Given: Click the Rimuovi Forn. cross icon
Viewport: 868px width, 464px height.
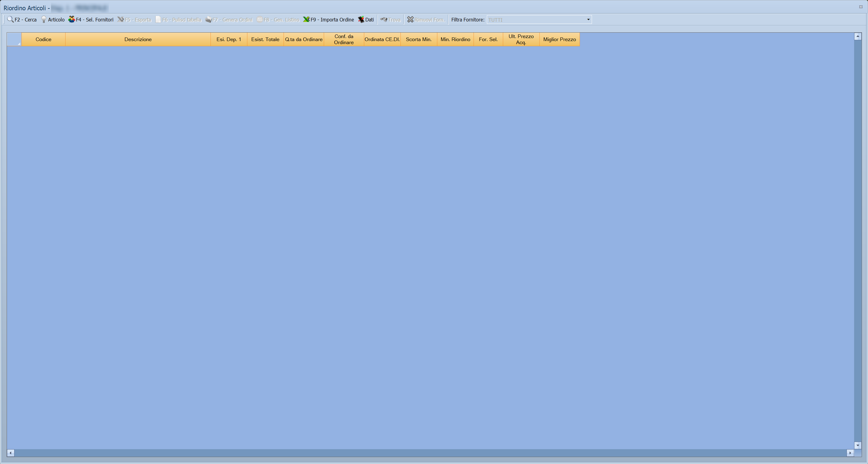Looking at the screenshot, I should tap(410, 20).
